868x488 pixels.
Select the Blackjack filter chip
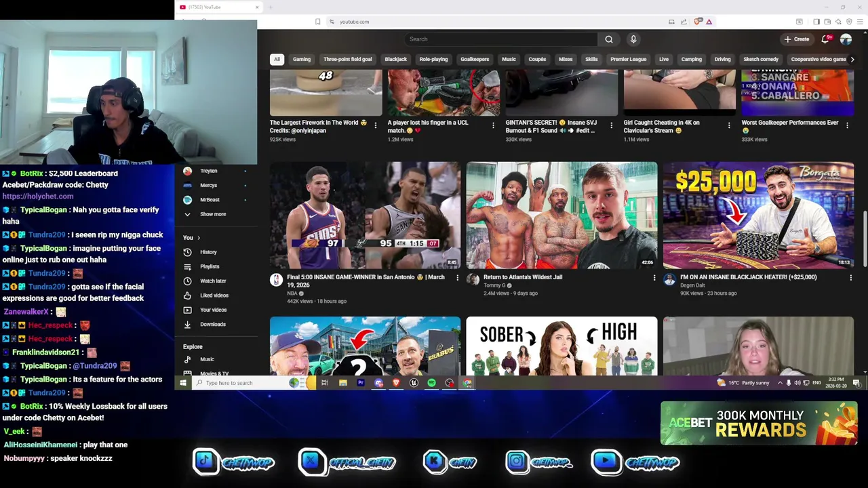(396, 59)
